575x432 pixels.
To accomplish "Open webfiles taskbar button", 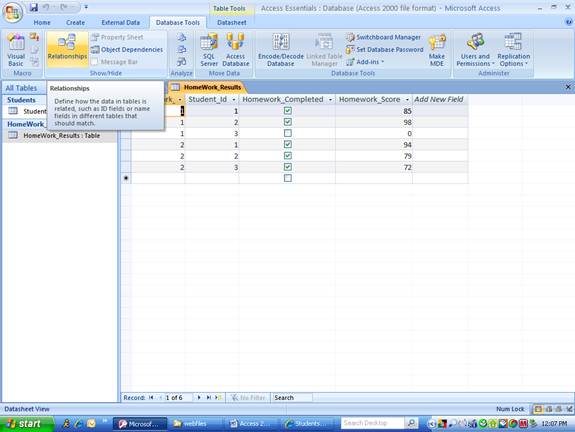I will tap(195, 424).
